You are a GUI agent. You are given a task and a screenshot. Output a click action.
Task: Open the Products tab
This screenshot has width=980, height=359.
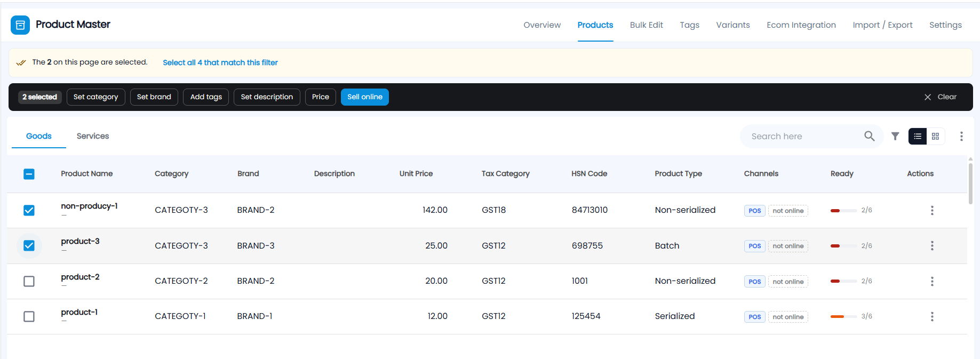click(x=595, y=25)
